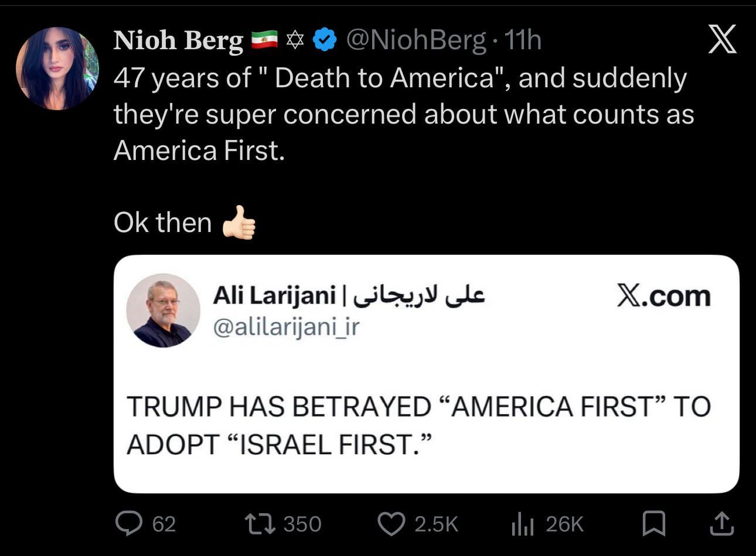Viewport: 756px width, 556px height.
Task: Open Nioh Berg's profile picture
Action: coord(57,69)
